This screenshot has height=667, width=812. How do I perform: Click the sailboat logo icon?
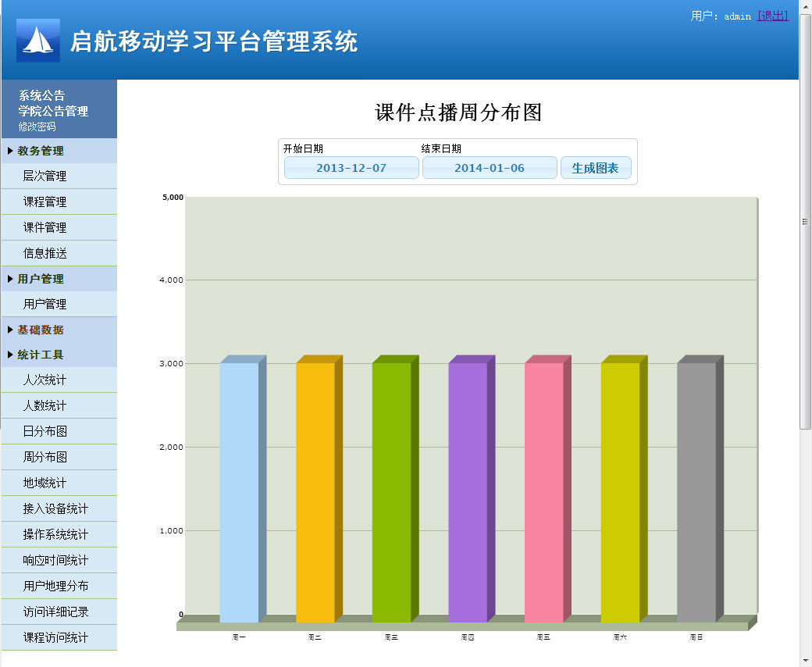click(x=37, y=39)
